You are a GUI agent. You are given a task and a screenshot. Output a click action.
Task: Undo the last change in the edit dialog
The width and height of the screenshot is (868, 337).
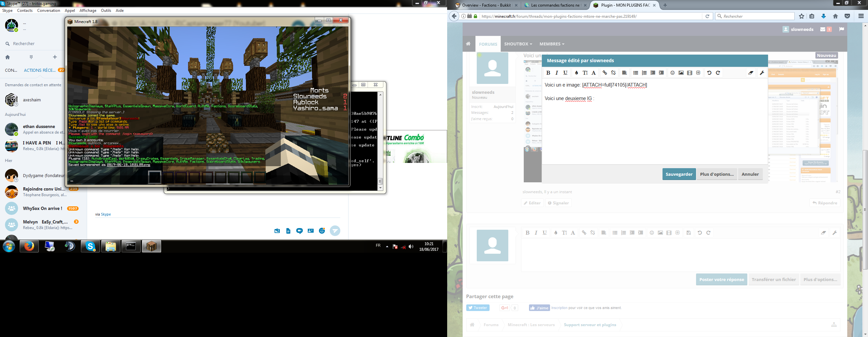click(709, 73)
